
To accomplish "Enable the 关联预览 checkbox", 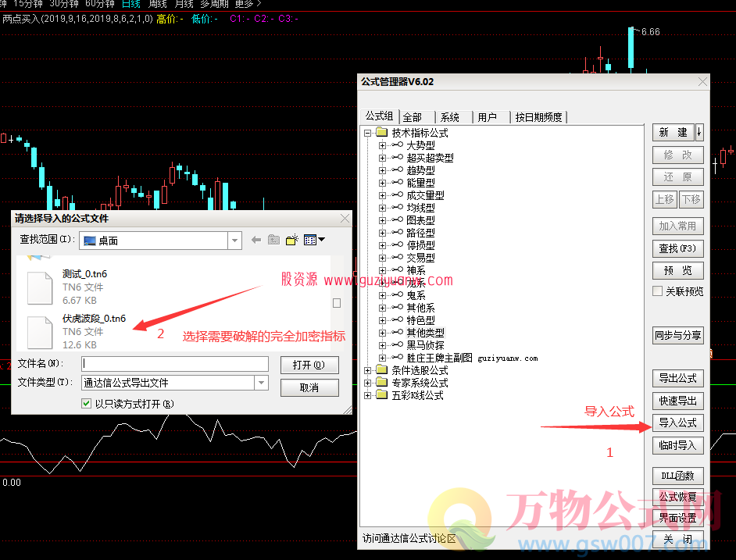I will click(x=658, y=291).
